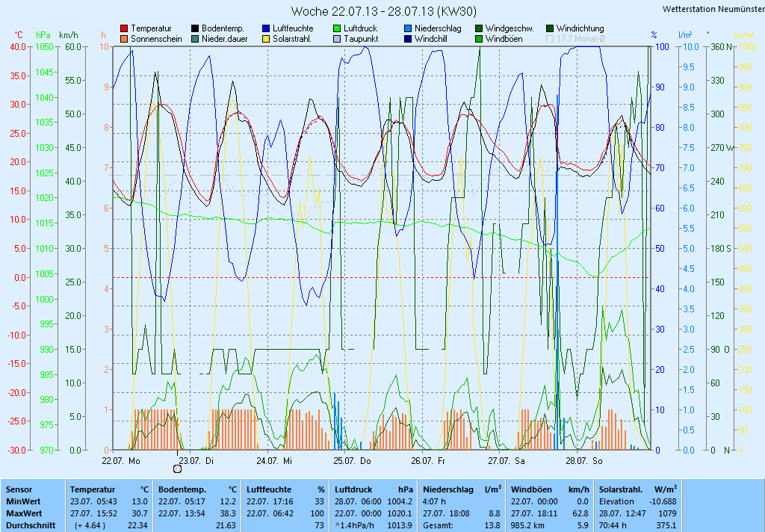The width and height of the screenshot is (765, 532).
Task: Click the date label 24.07. Mi
Action: (x=273, y=461)
